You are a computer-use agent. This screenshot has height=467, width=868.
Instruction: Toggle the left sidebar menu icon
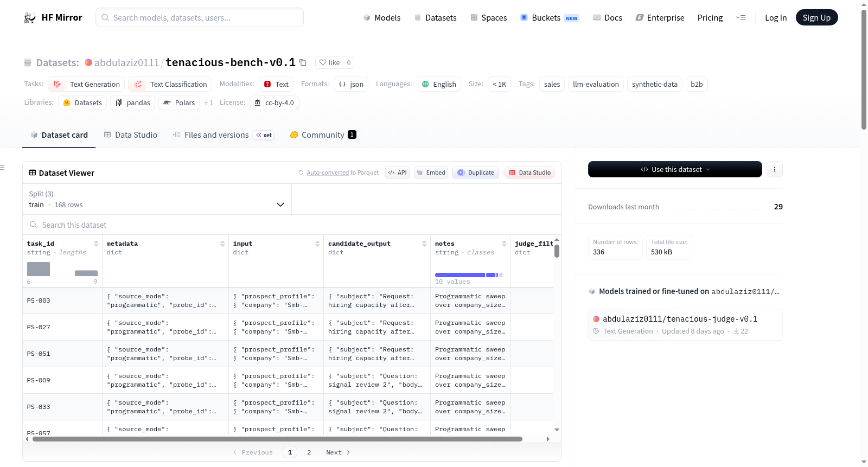(x=3, y=168)
